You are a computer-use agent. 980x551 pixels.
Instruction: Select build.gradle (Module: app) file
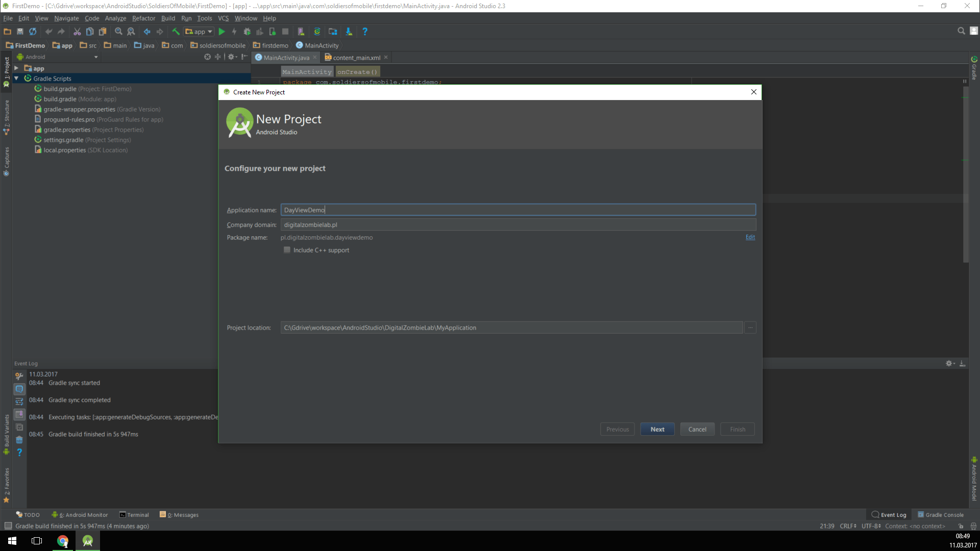76,99
